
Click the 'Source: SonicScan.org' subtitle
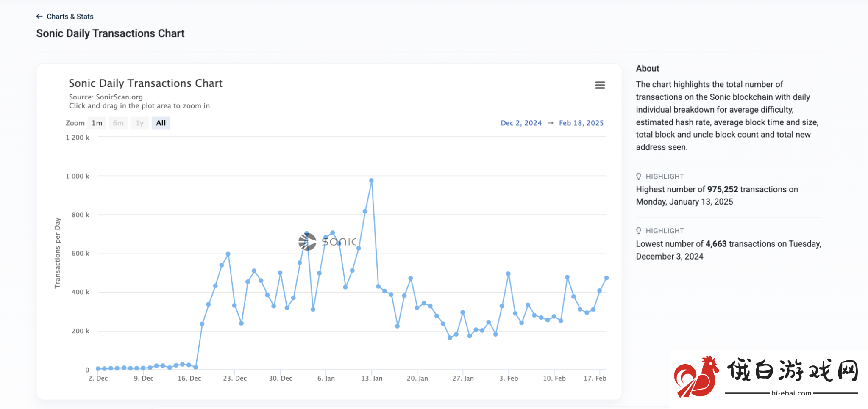(x=106, y=97)
